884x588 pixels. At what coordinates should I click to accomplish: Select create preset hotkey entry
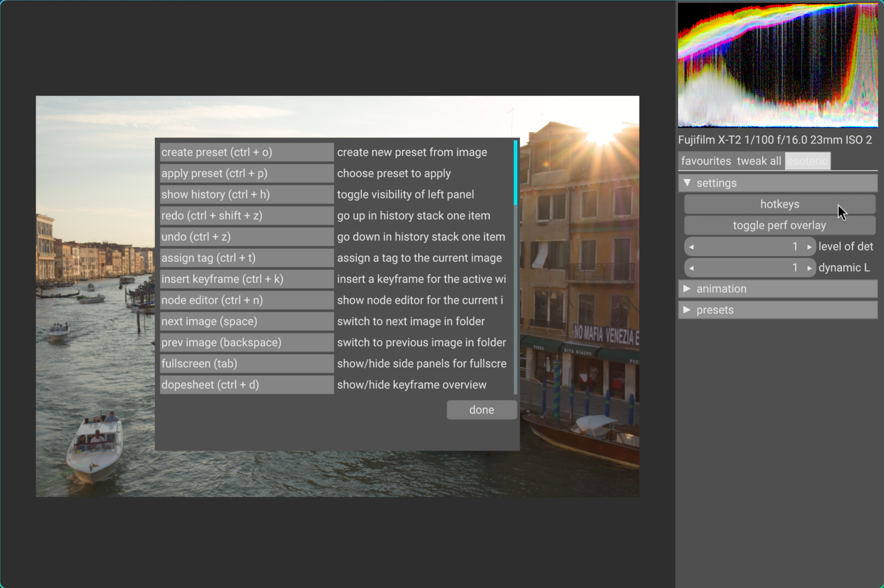coord(246,152)
